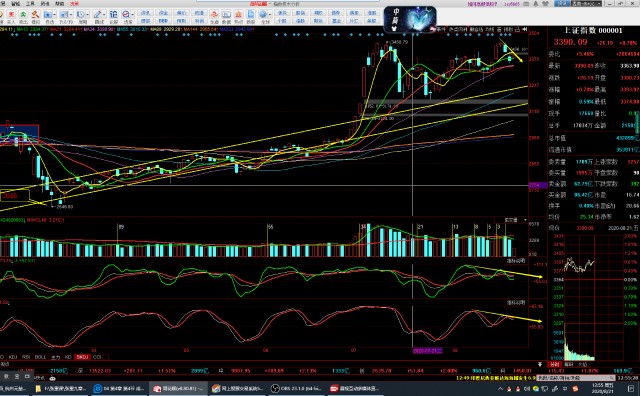Switch the indicator to CCI

97,357
